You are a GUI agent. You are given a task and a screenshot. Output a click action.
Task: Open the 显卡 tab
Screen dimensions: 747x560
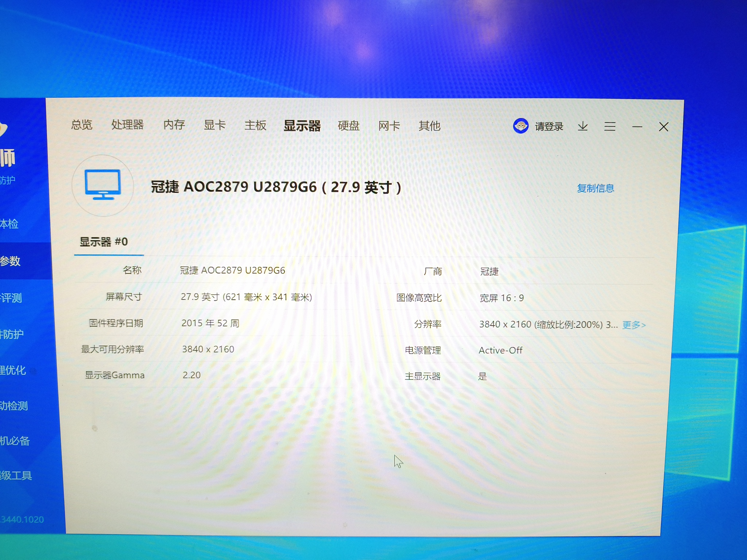pos(214,125)
